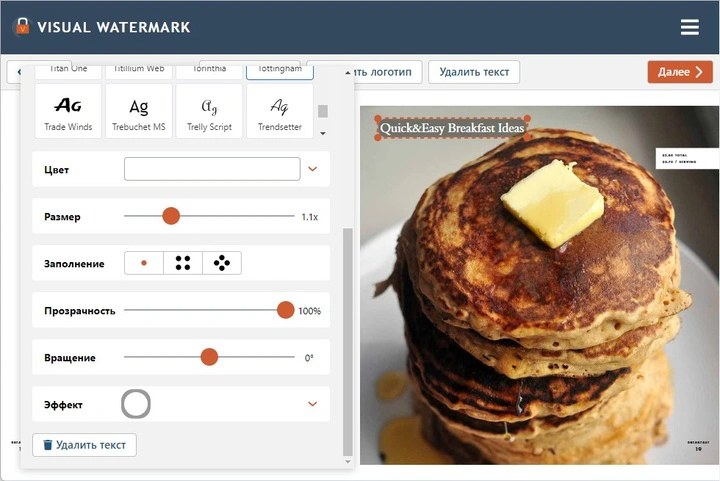
Task: Pick the Tottingham font tile
Action: [280, 72]
